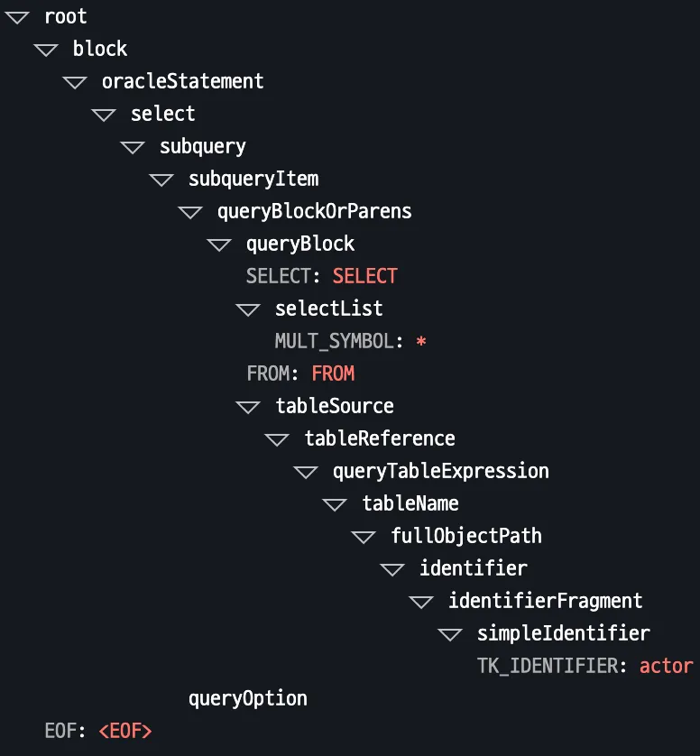Select the fullObjectPath tree node
This screenshot has width=700, height=756.
tap(466, 535)
